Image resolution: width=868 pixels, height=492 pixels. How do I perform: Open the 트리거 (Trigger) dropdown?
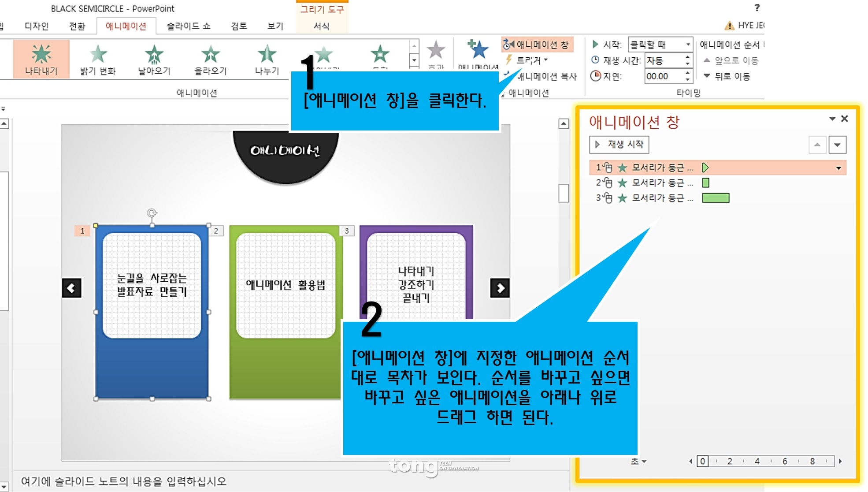[x=528, y=60]
